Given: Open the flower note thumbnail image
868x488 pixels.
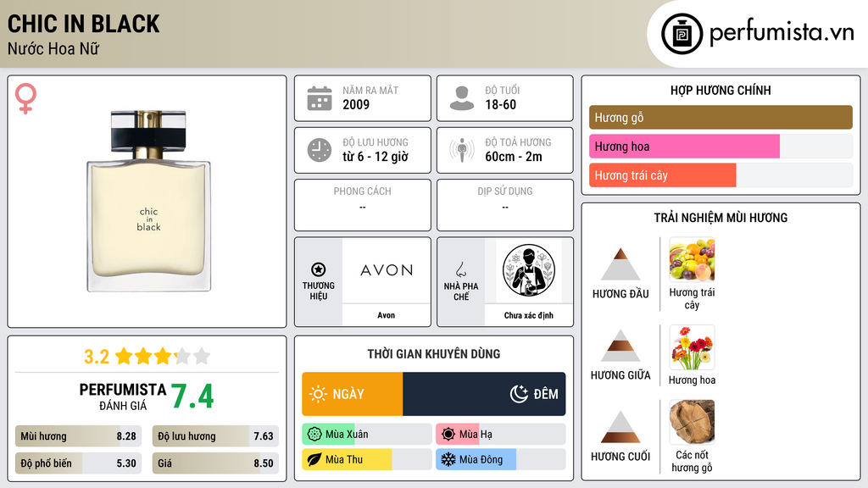Looking at the screenshot, I should (x=692, y=347).
